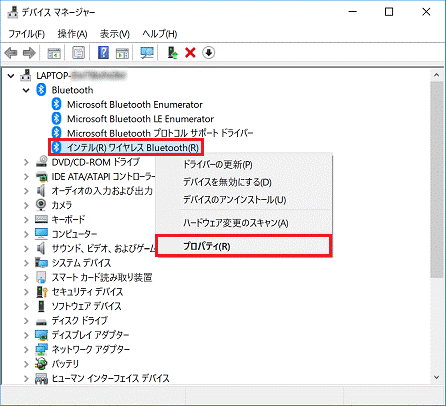Collapse the LAPTOP root node
Viewport: 446px width, 406px height.
11,76
